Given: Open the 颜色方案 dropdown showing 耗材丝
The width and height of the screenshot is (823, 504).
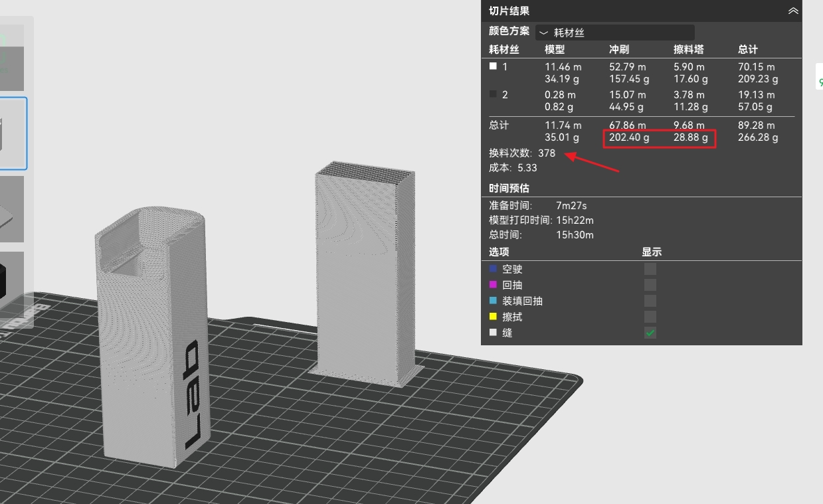Looking at the screenshot, I should coord(615,32).
